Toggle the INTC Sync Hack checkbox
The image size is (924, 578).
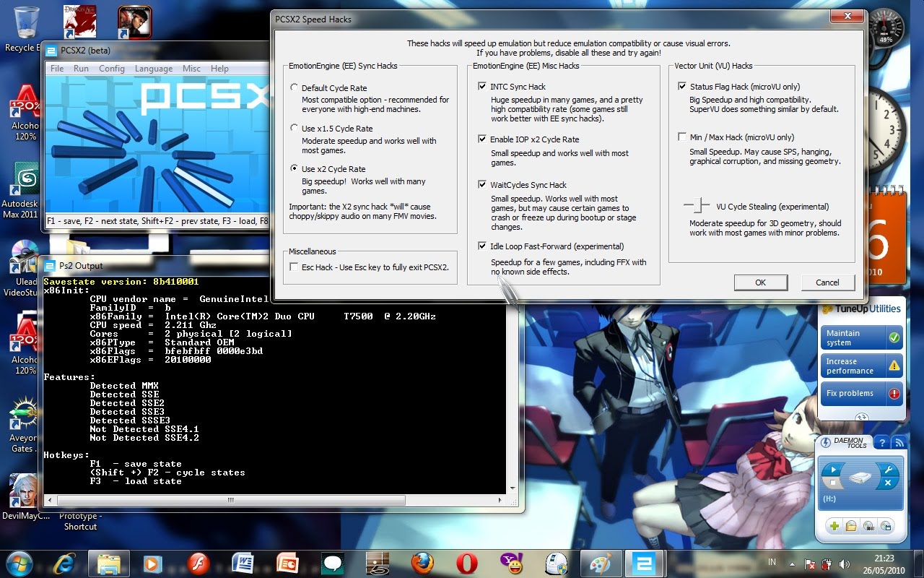pyautogui.click(x=482, y=86)
